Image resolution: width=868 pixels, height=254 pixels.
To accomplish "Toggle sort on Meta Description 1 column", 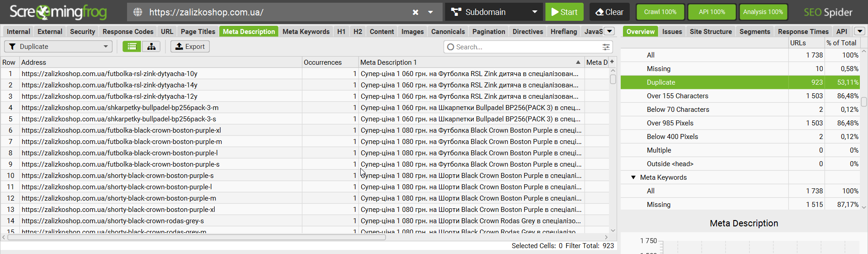I will (x=471, y=62).
